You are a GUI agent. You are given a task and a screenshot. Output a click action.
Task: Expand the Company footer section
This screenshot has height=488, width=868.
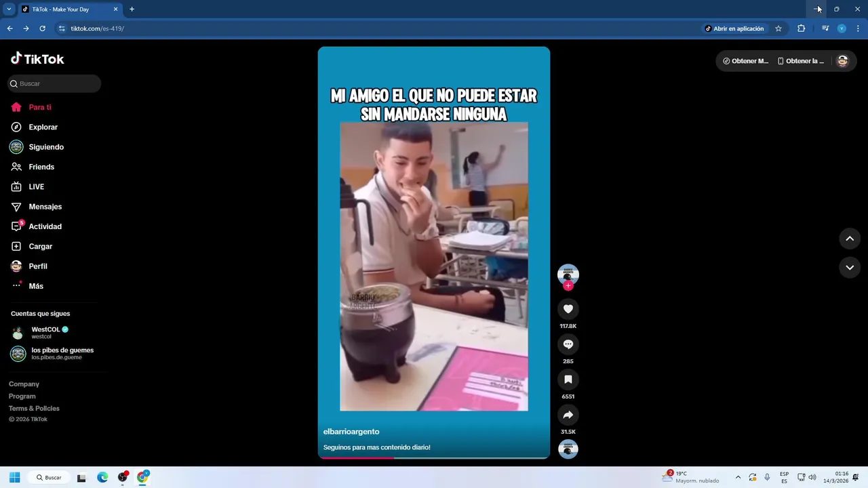tap(24, 384)
